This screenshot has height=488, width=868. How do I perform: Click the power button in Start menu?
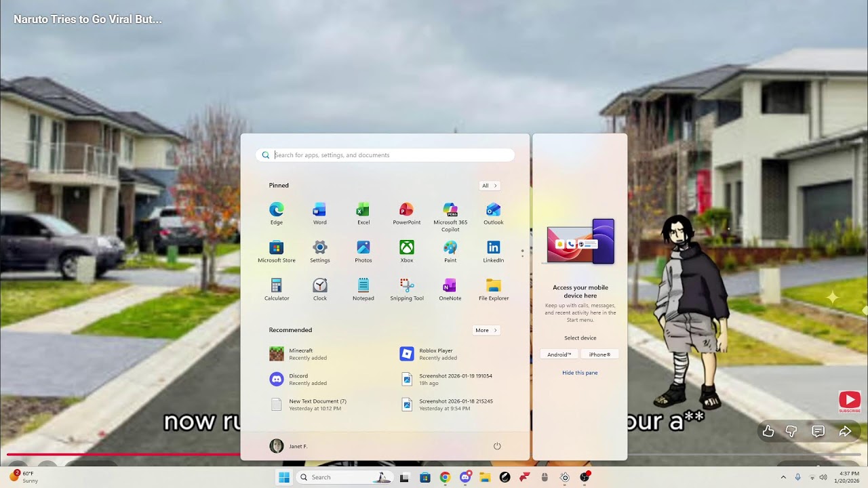(x=497, y=446)
